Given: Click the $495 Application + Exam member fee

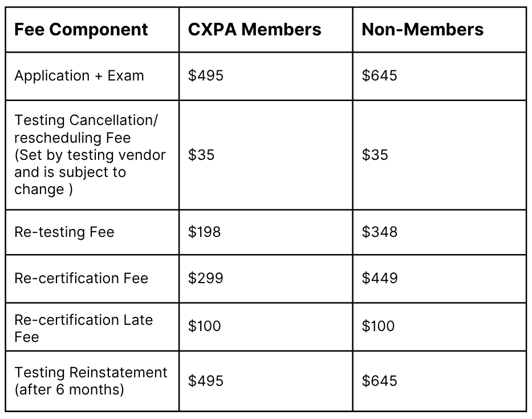Looking at the screenshot, I should coord(206,75).
